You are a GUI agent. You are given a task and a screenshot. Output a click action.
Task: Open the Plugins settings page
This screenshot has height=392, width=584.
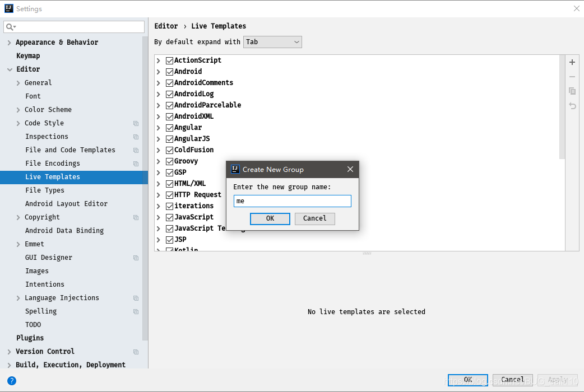point(30,338)
